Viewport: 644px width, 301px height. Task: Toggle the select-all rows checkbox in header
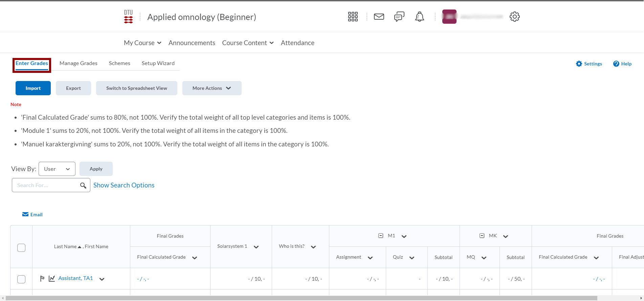(x=21, y=248)
